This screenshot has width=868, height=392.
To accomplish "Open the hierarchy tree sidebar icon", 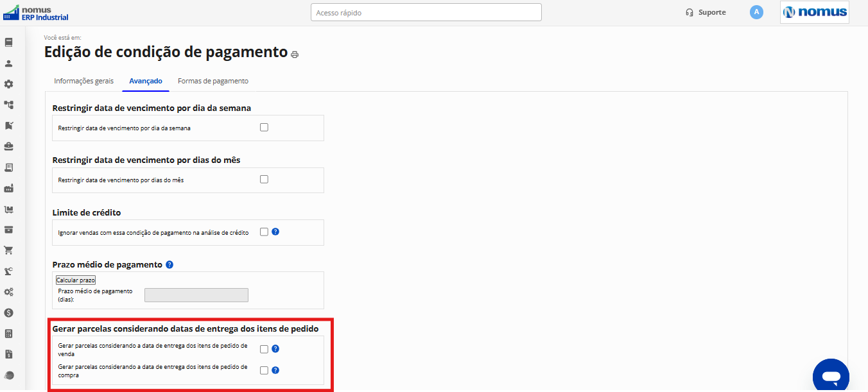I will point(9,105).
